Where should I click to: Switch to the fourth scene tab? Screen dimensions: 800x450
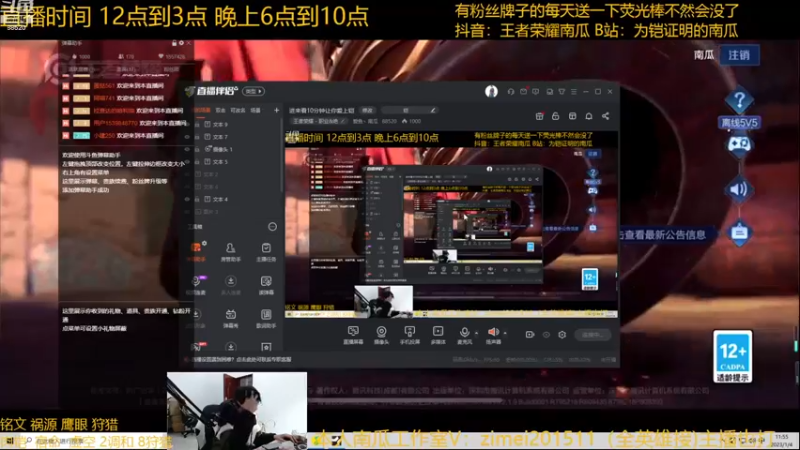point(256,110)
